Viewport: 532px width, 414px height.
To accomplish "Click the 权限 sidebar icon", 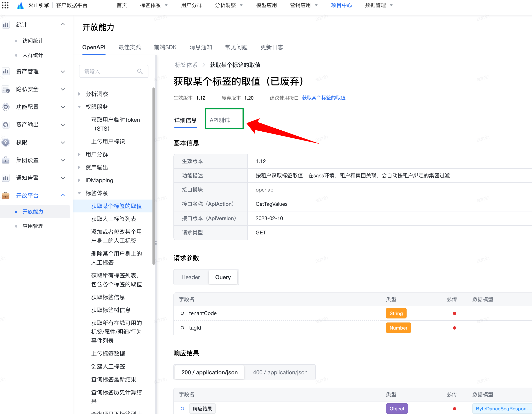I will [x=6, y=143].
